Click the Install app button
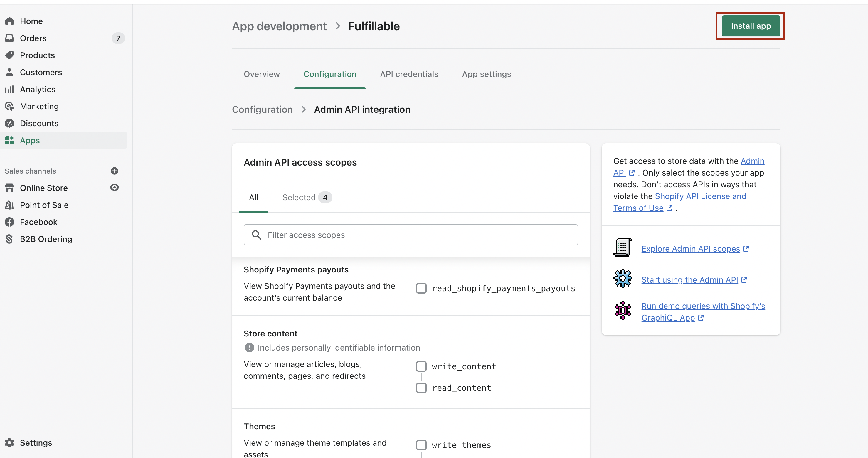Viewport: 868px width, 458px height. pos(751,26)
